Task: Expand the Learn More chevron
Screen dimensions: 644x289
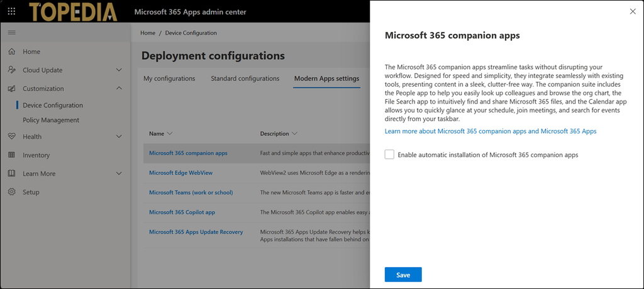Action: 119,173
